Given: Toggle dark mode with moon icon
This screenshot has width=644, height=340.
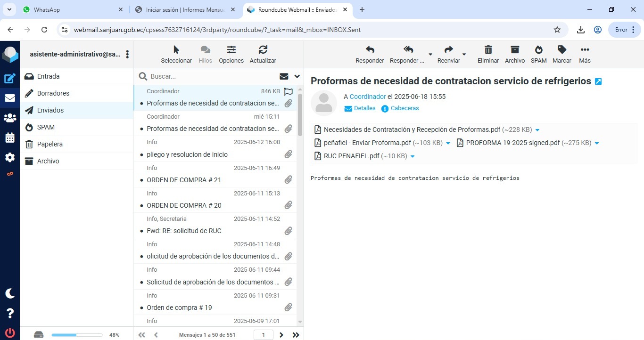Looking at the screenshot, I should (10, 293).
